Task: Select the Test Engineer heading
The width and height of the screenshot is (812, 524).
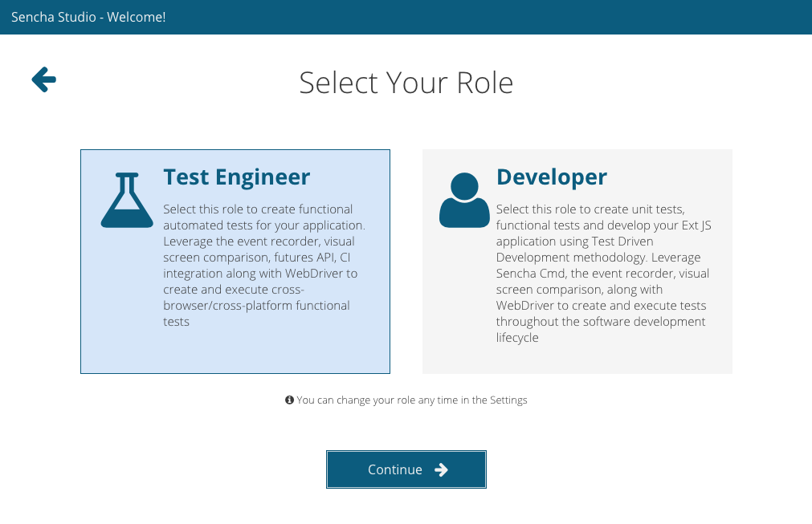Action: coord(237,177)
